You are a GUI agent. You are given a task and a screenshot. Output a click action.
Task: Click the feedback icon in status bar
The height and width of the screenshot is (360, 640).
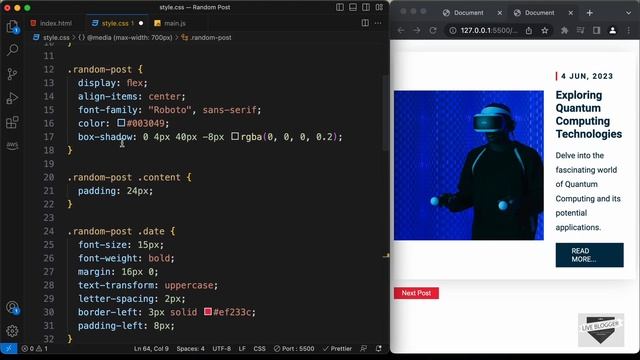pos(363,349)
